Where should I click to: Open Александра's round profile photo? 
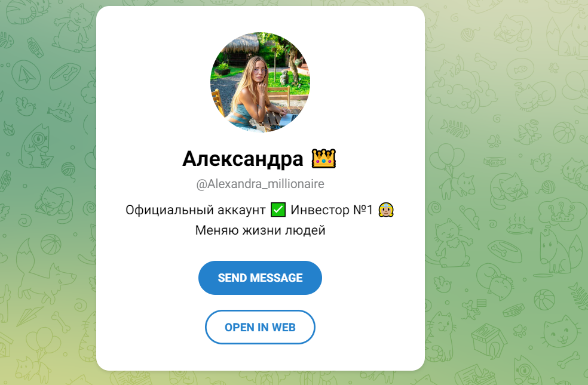pyautogui.click(x=261, y=82)
